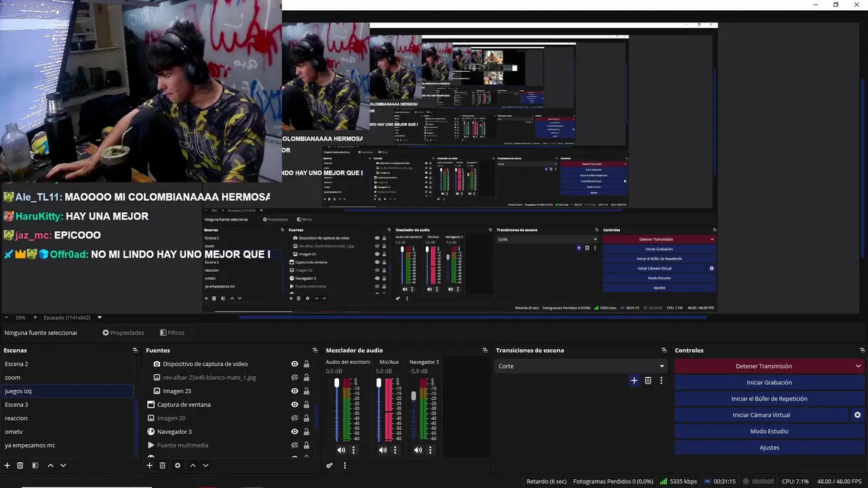Start replay buffer via Iniciar el Búfer de Repetición

[x=769, y=399]
